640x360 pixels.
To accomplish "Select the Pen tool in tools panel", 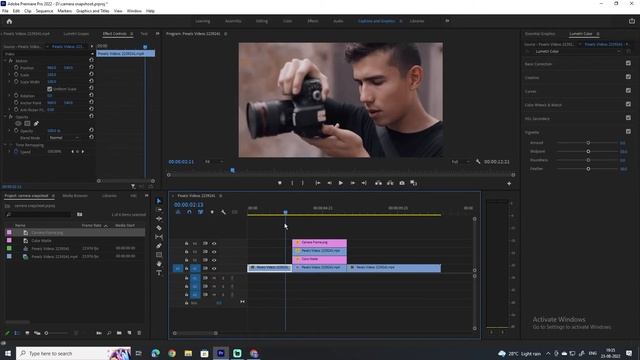I will pyautogui.click(x=159, y=246).
